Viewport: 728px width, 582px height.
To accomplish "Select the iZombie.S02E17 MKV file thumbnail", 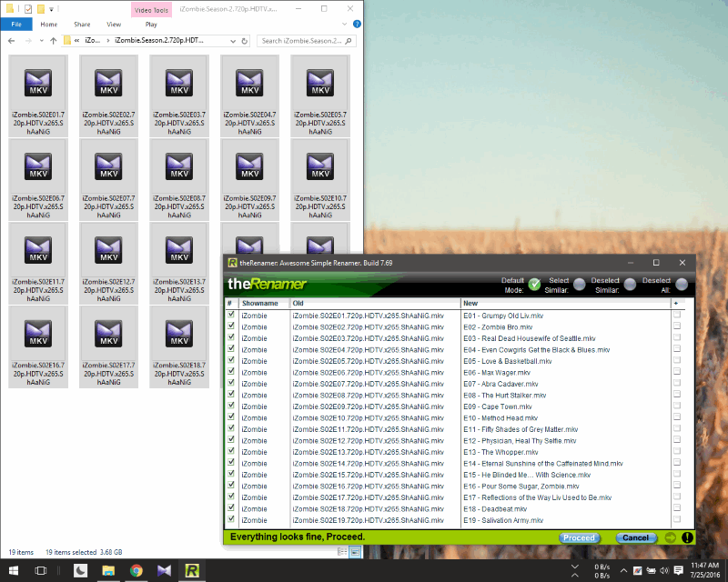I will pos(108,346).
